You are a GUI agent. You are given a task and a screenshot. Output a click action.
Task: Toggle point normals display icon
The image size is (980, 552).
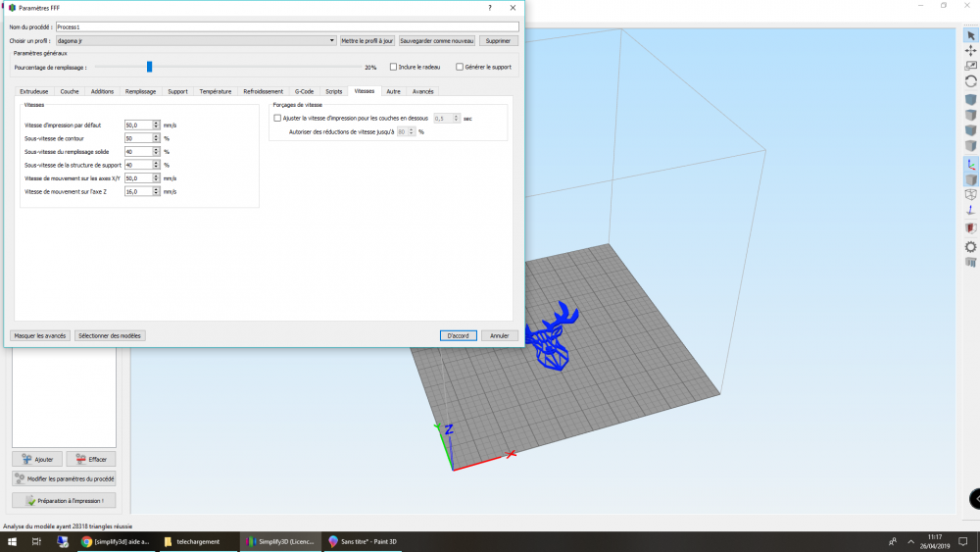[970, 211]
